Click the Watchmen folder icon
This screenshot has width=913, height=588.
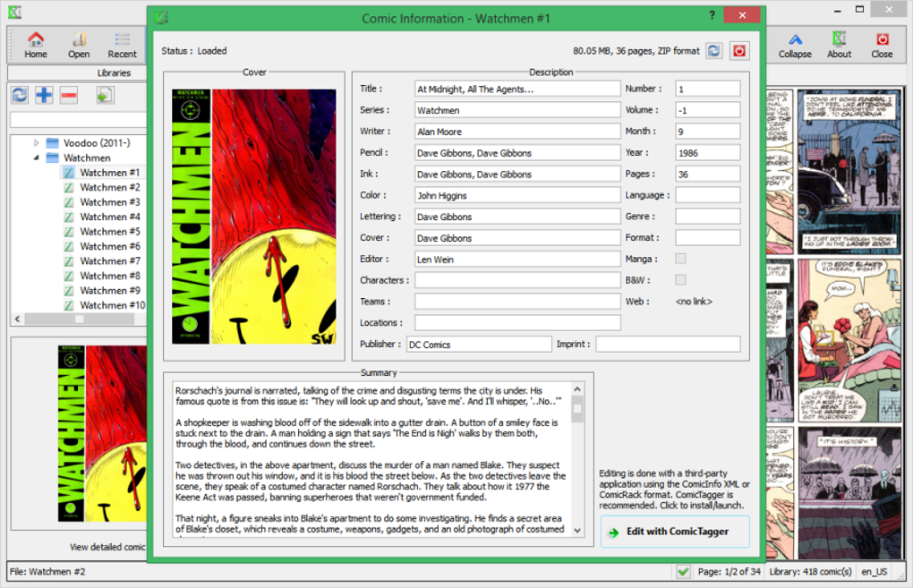click(53, 158)
